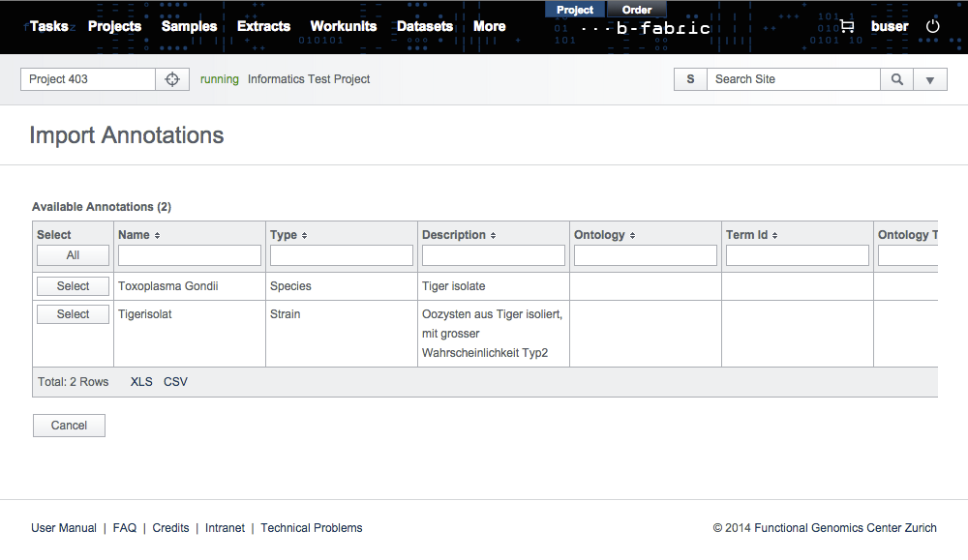Cancel the annotation import
This screenshot has width=968, height=560.
pyautogui.click(x=69, y=426)
